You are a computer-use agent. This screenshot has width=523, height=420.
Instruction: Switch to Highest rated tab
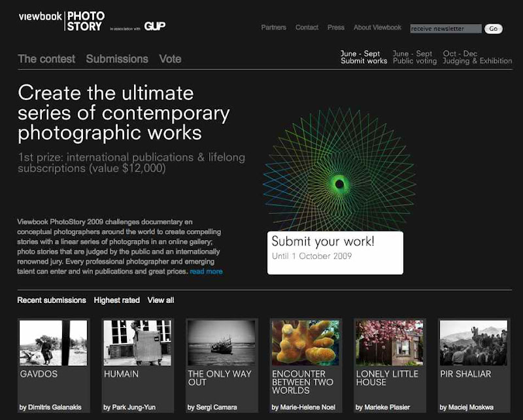coord(117,300)
